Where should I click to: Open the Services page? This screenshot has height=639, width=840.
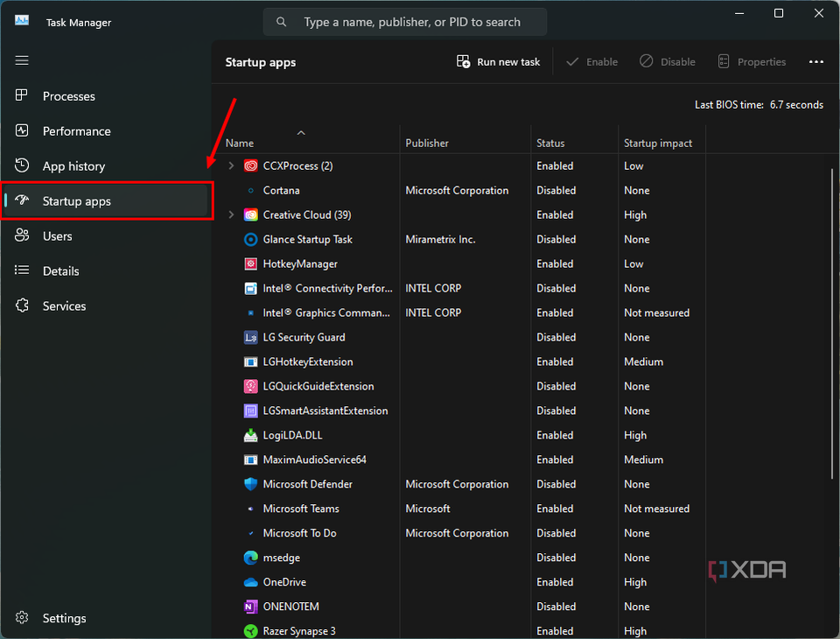click(105, 305)
